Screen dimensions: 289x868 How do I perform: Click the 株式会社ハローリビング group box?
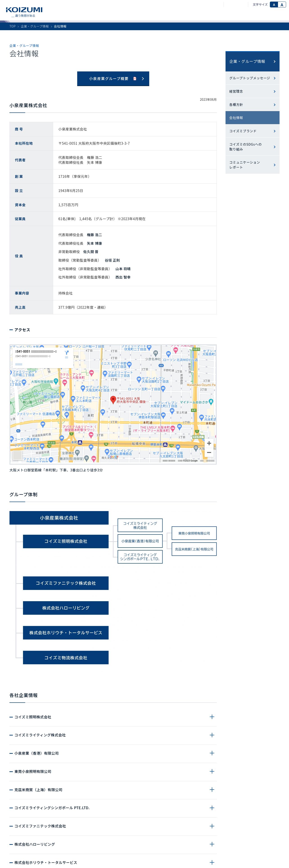pos(65,608)
